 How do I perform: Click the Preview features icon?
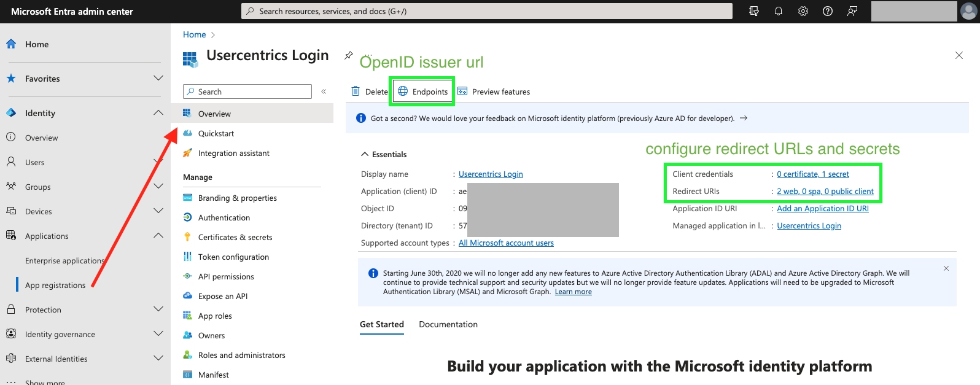tap(462, 91)
